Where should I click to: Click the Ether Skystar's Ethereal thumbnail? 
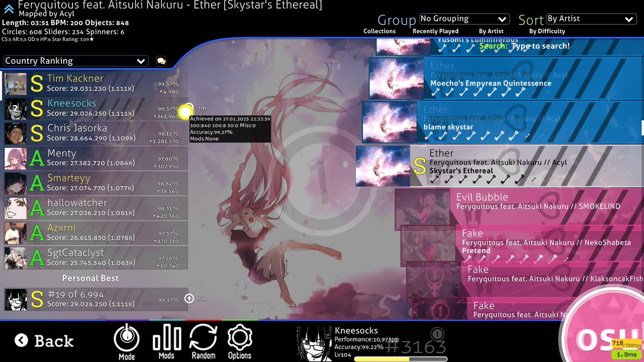click(x=383, y=166)
